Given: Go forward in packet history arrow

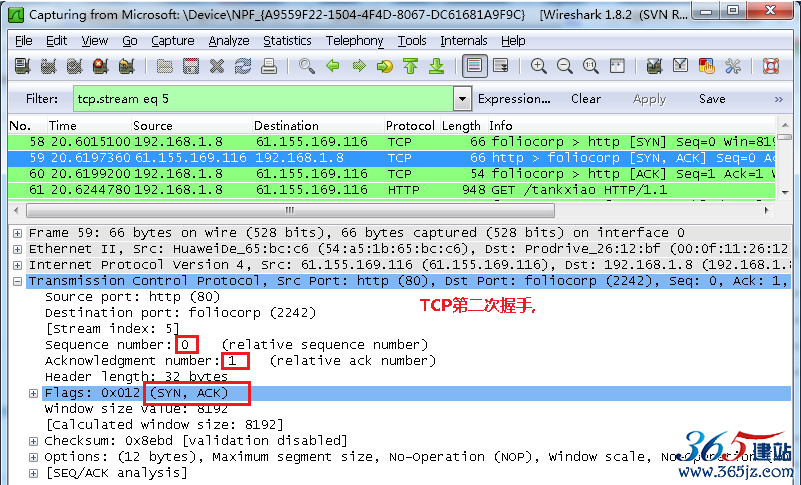Looking at the screenshot, I should (359, 66).
